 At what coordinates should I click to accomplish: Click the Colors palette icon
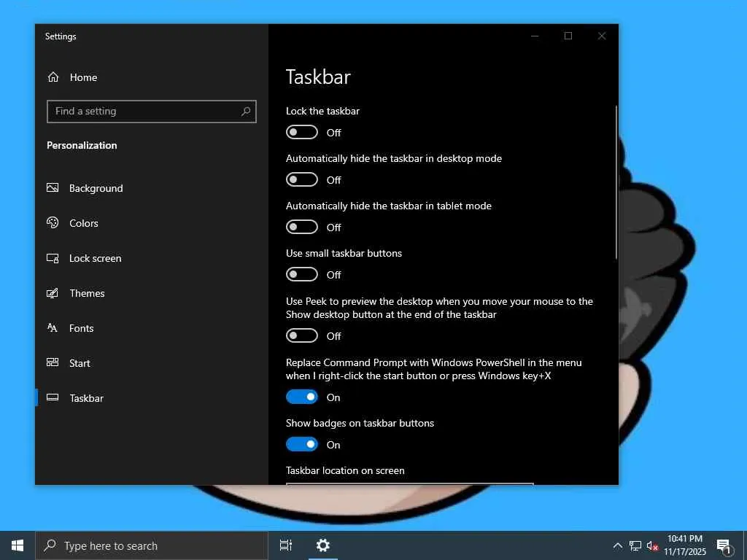(x=53, y=222)
